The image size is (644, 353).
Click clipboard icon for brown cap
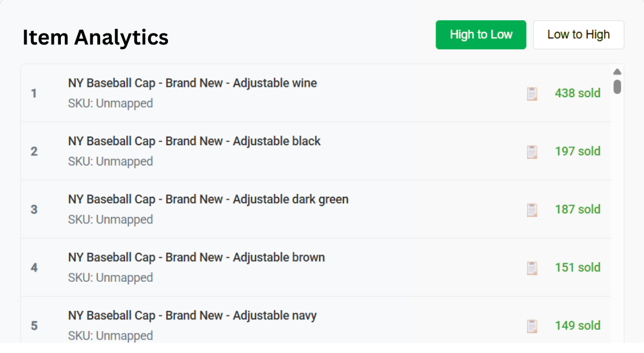[532, 269]
